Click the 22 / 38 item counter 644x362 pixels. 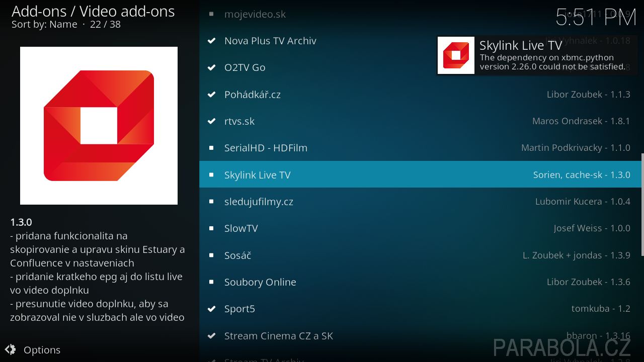pos(105,24)
